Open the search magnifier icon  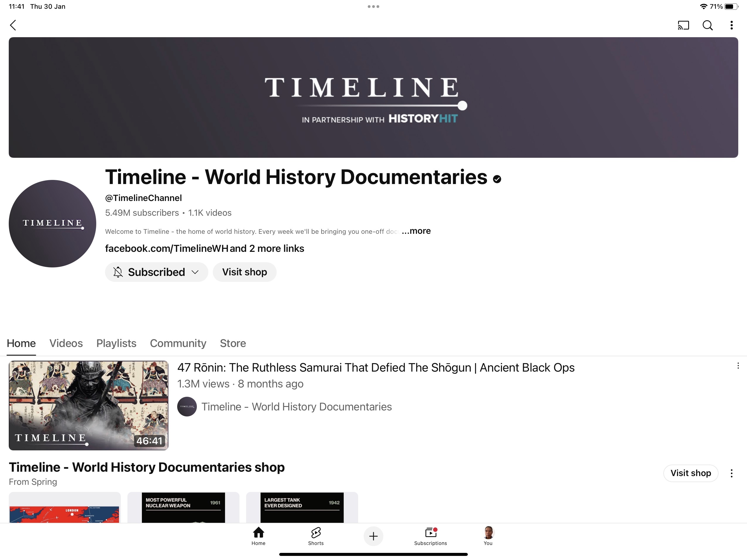coord(707,25)
